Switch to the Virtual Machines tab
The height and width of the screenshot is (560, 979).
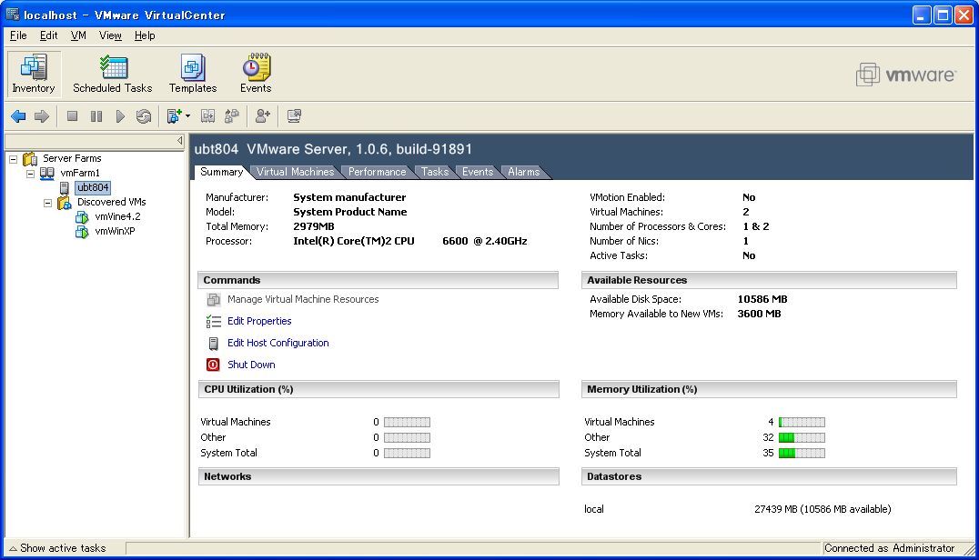coord(296,172)
